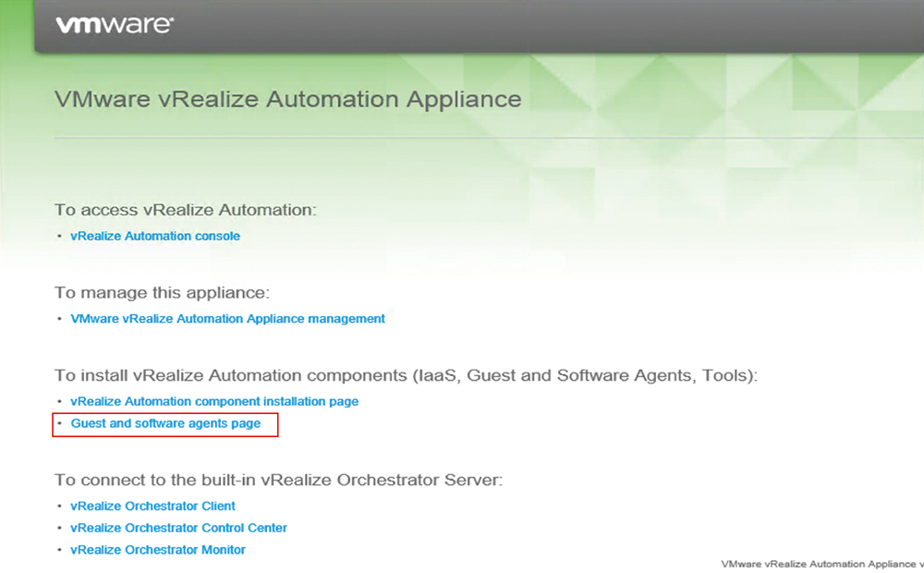Click 'To manage this appliance:' heading
Screen dimensions: 924x573
point(162,292)
